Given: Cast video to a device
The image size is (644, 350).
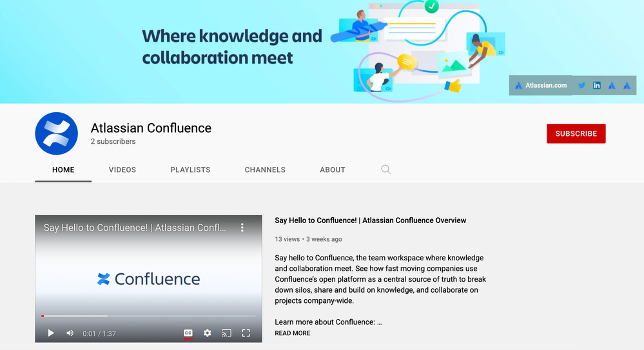Looking at the screenshot, I should tap(227, 333).
